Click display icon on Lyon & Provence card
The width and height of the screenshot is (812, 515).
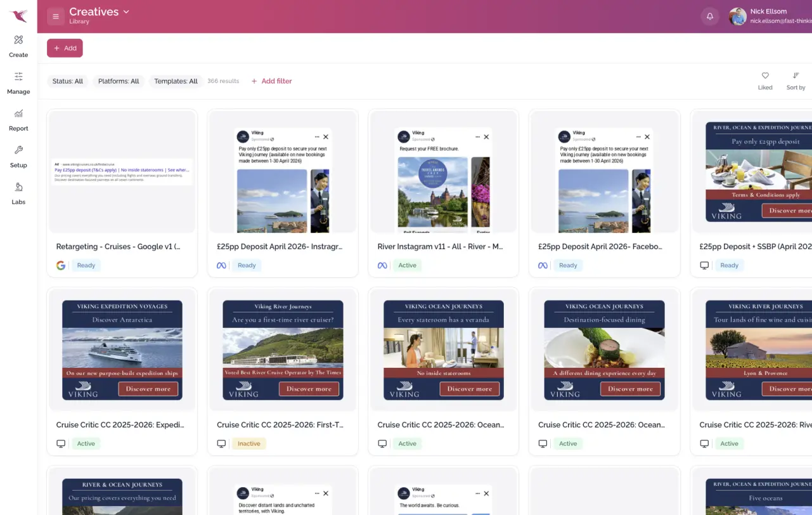tap(704, 443)
